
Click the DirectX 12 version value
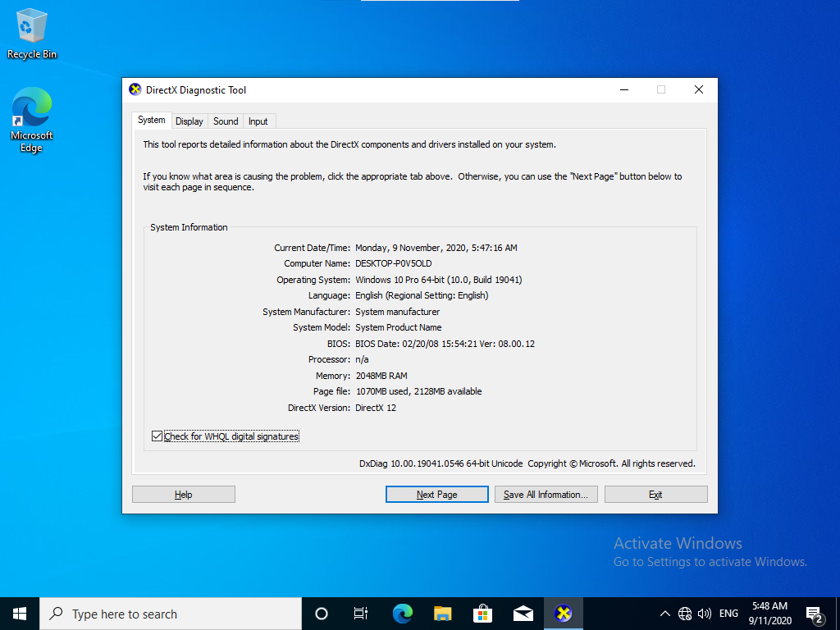tap(376, 408)
